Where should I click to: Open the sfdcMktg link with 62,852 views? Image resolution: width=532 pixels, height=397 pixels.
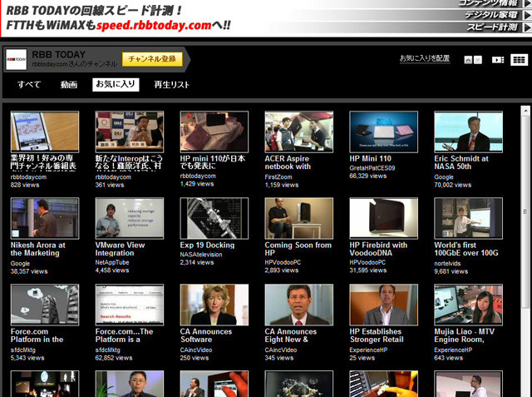(x=107, y=350)
